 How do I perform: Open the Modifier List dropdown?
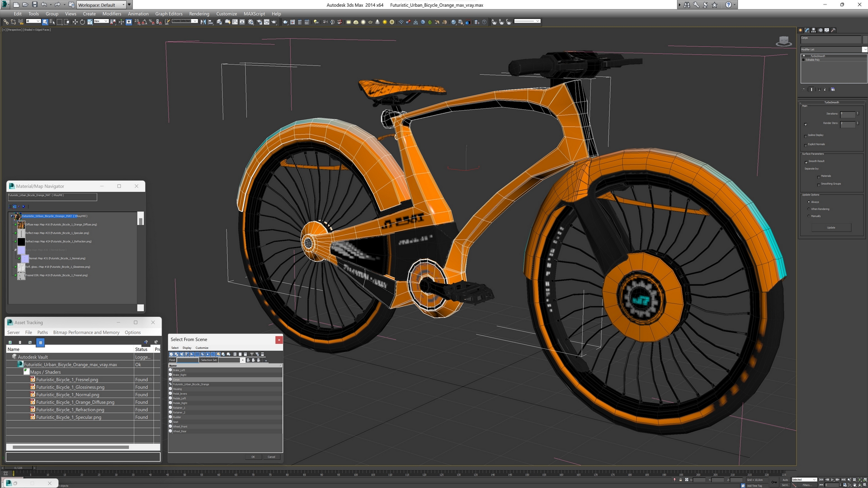click(865, 49)
